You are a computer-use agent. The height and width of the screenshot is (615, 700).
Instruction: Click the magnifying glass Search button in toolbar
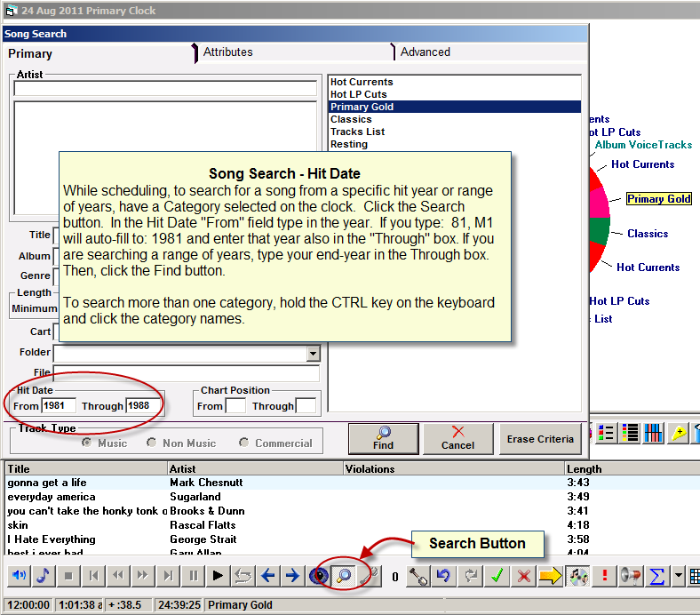point(343,576)
